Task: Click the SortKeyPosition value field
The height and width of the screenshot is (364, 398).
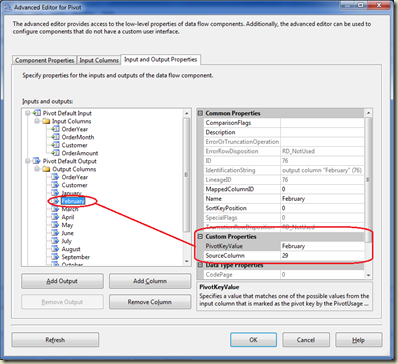Action: click(322, 208)
